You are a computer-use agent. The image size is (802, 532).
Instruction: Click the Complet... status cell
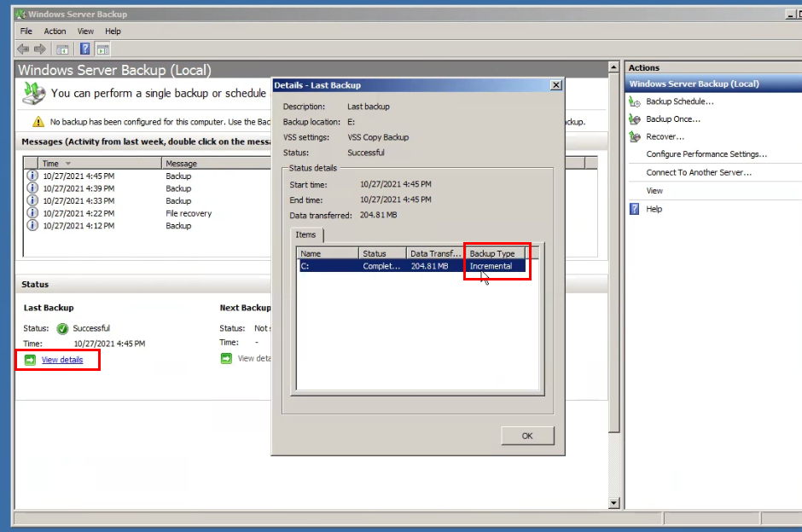click(381, 266)
